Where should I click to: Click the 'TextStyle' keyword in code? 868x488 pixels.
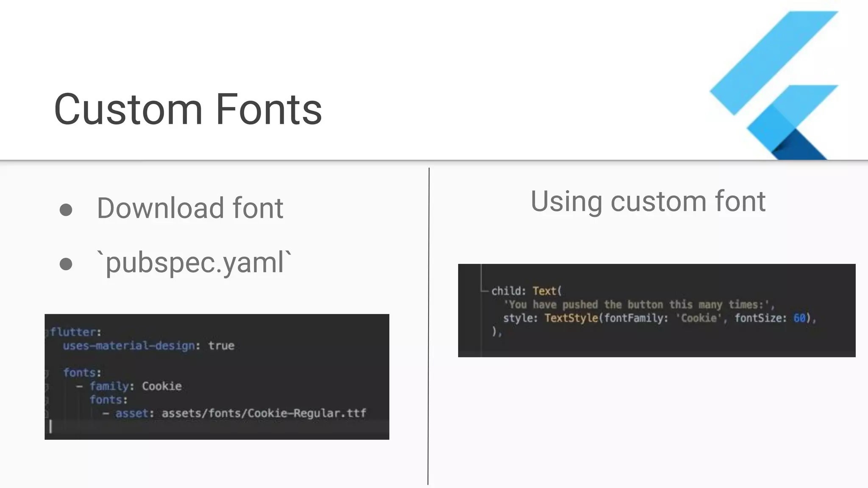pyautogui.click(x=571, y=318)
